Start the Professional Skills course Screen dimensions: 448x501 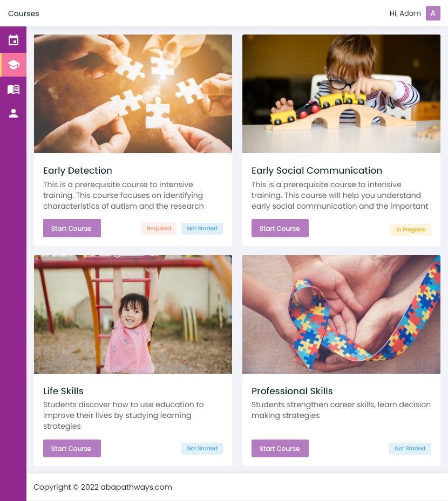[280, 448]
